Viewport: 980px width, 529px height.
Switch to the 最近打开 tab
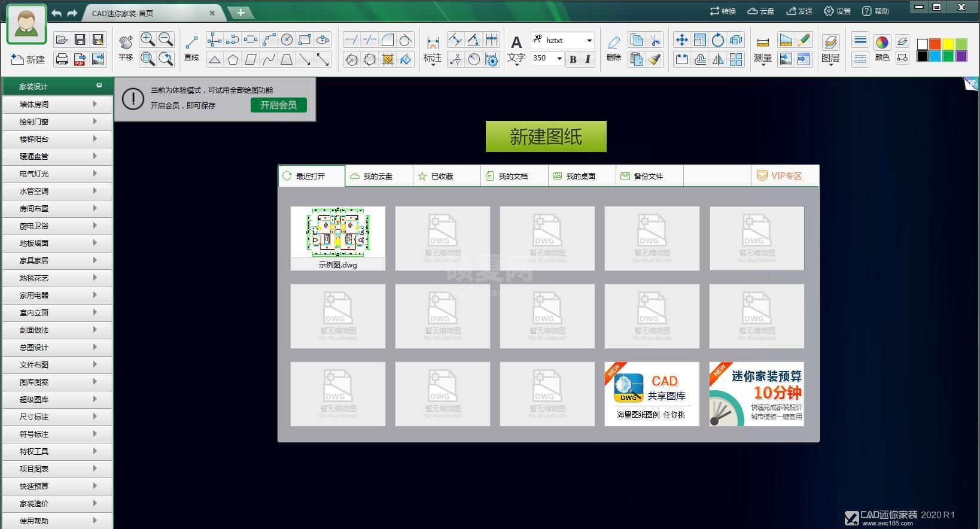pyautogui.click(x=312, y=176)
